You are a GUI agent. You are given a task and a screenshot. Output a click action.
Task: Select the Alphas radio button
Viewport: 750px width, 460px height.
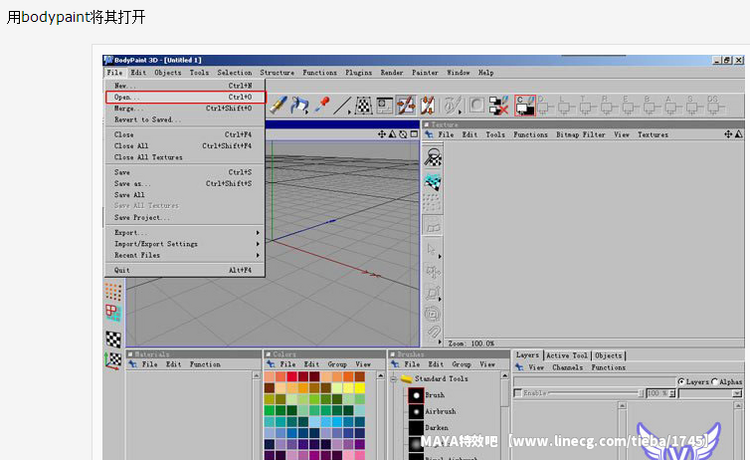[x=715, y=382]
